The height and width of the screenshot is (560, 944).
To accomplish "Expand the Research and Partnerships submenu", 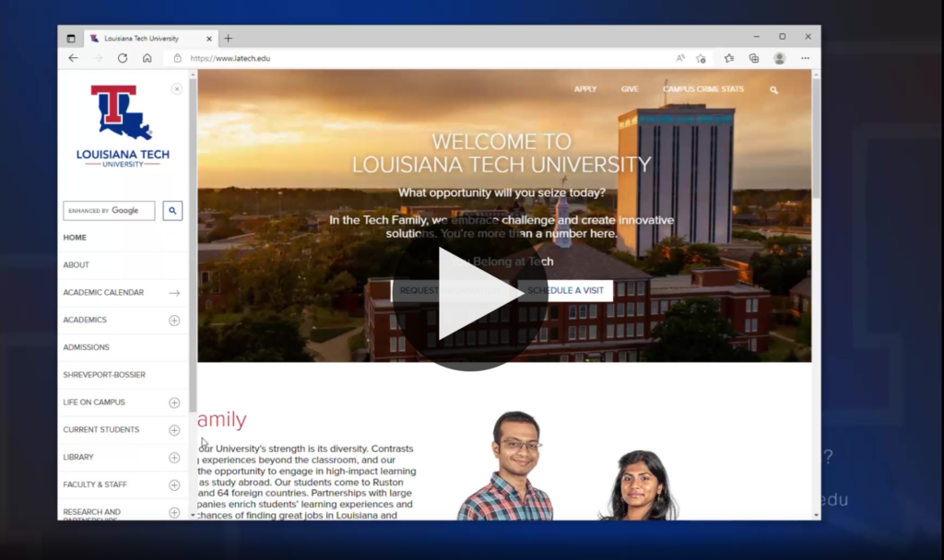I will [174, 512].
